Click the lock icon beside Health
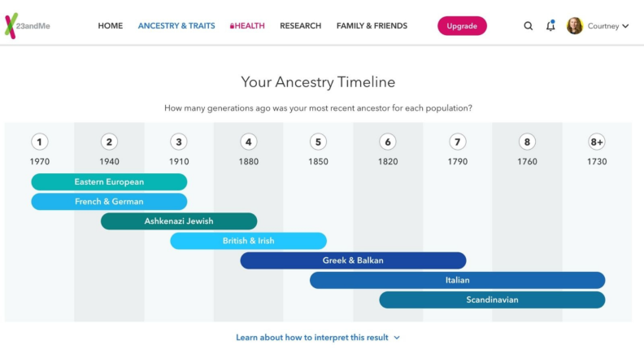 pos(232,26)
